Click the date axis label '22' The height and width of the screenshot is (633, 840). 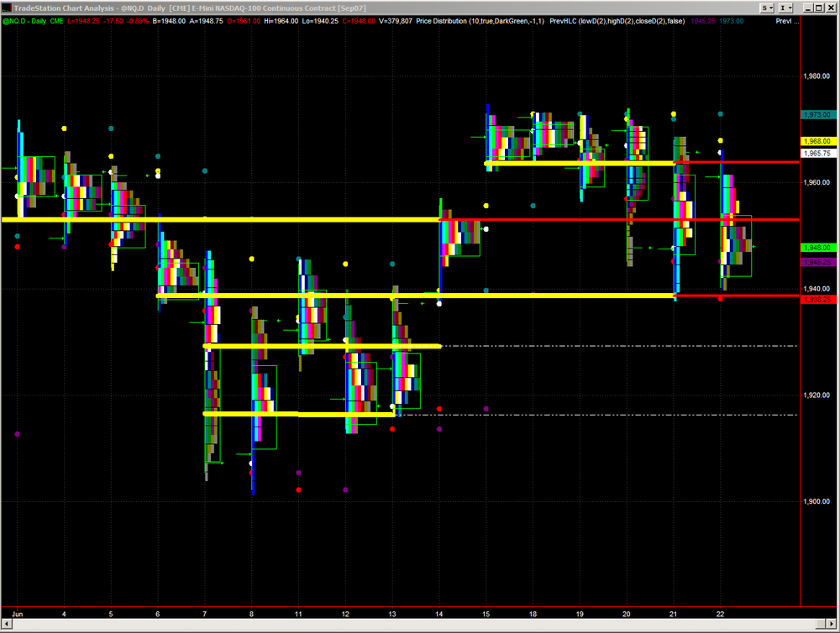tap(720, 614)
